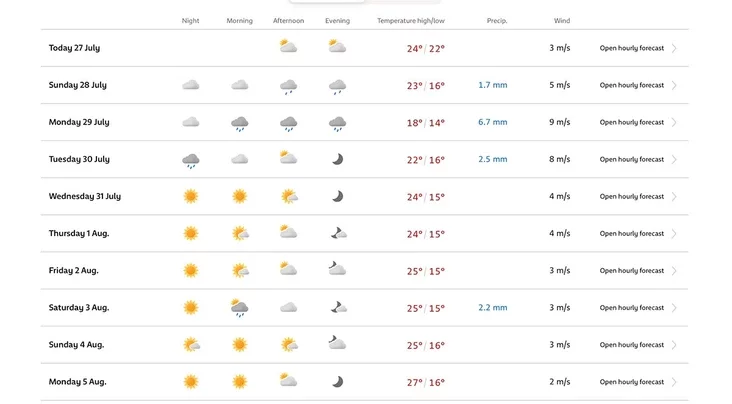Image resolution: width=732 pixels, height=404 pixels.
Task: Open hourly forecast for Friday 2 Aug.
Action: point(631,271)
